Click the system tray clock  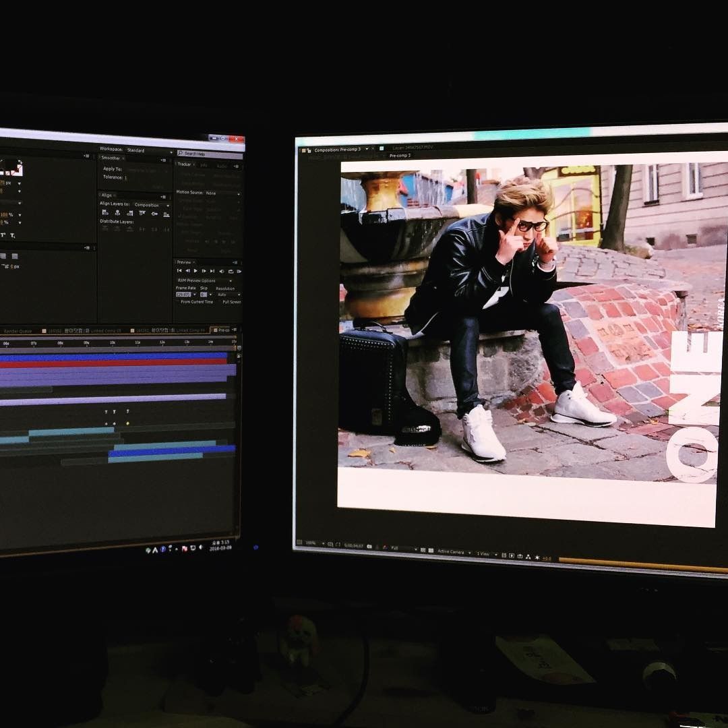coord(220,545)
